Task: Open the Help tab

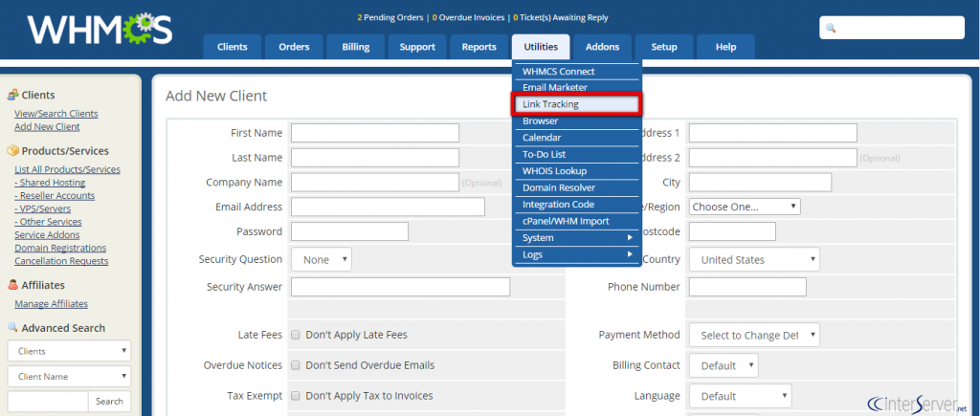Action: [x=725, y=47]
